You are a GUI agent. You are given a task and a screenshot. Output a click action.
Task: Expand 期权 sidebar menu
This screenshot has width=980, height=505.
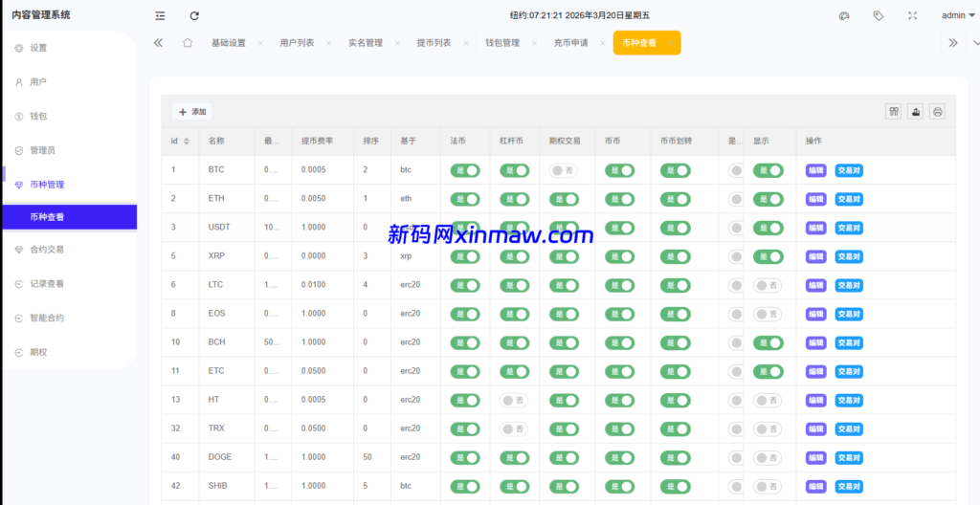tap(69, 352)
